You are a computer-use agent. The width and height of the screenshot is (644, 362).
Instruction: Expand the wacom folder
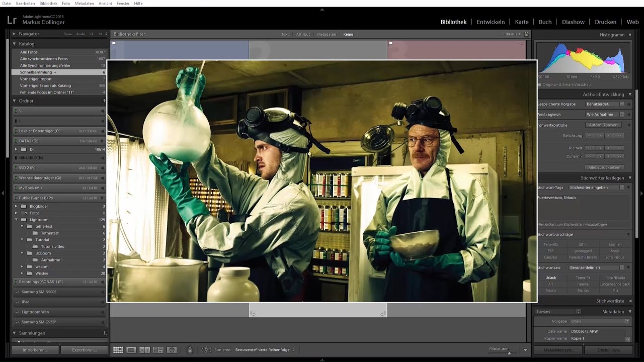pos(23,266)
